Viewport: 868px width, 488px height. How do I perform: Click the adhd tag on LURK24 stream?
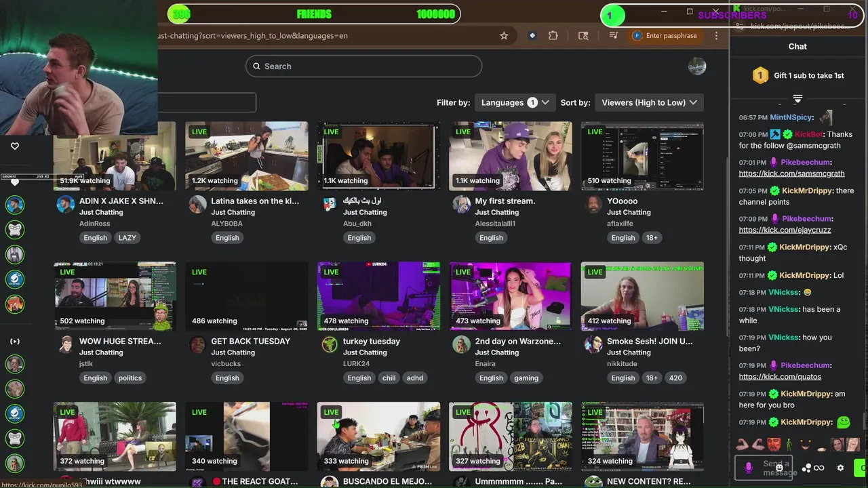tap(415, 378)
